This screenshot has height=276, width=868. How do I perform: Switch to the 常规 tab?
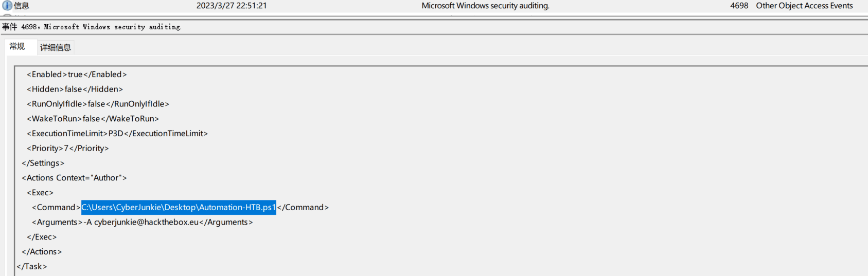(17, 46)
